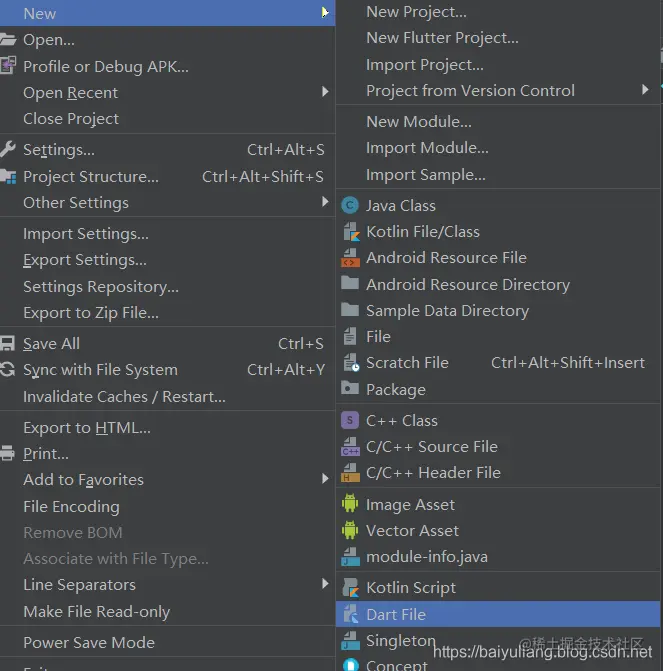Image resolution: width=663 pixels, height=671 pixels.
Task: Expand the Other Settings submenu arrow
Action: point(325,202)
